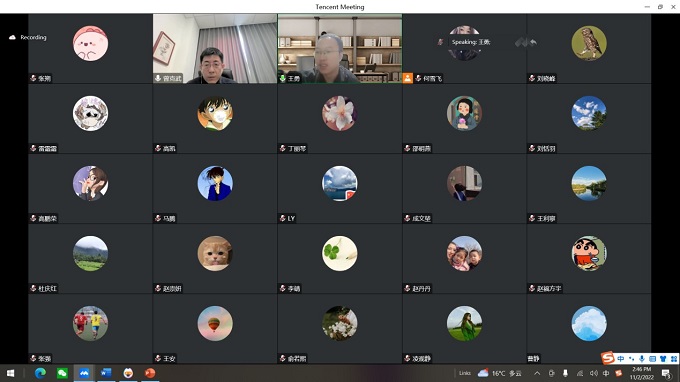Click the reply arrow on Speaking bar

click(533, 42)
